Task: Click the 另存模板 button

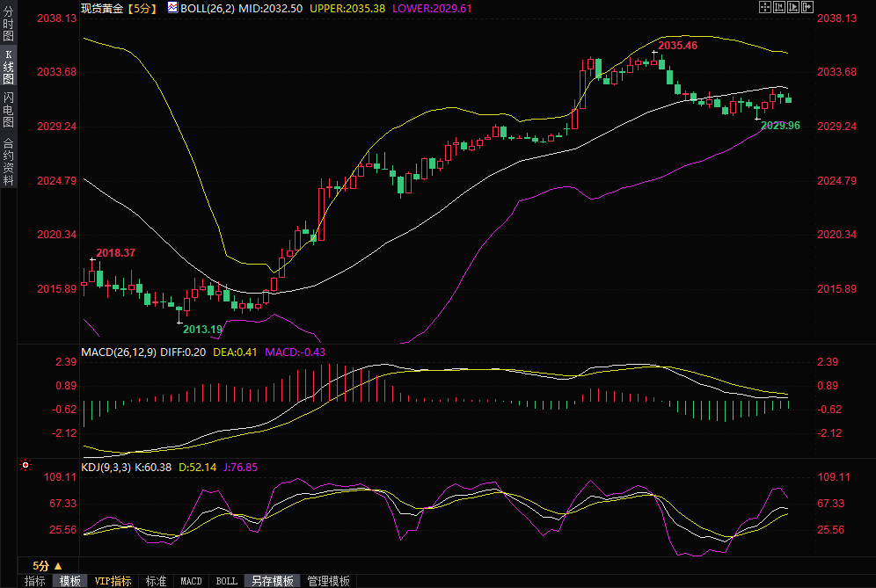Action: pos(273,581)
